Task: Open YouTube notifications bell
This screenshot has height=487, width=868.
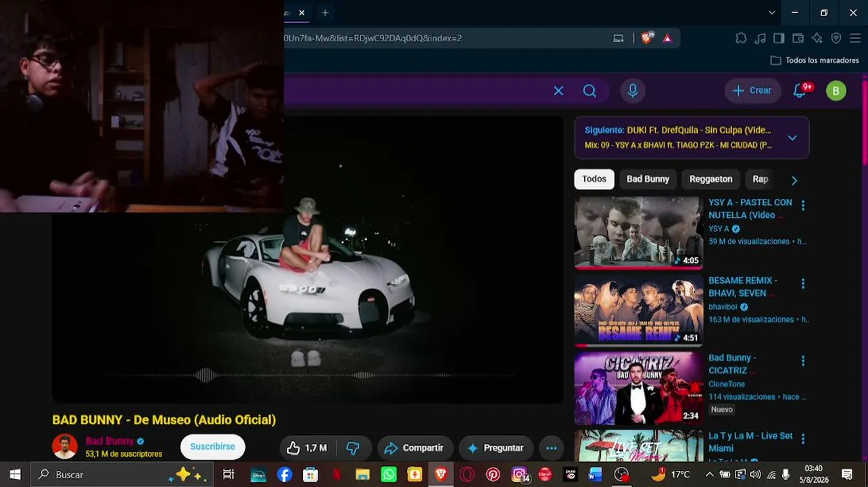Action: pyautogui.click(x=800, y=91)
